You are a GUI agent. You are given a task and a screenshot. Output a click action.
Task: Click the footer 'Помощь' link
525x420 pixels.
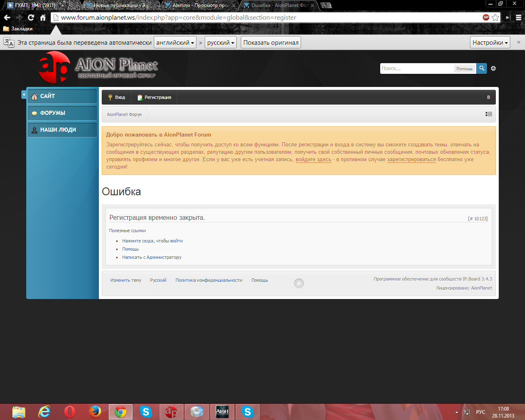(260, 280)
